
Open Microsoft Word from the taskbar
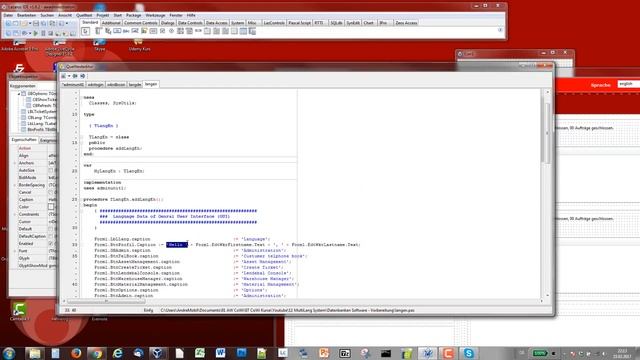click(220, 353)
